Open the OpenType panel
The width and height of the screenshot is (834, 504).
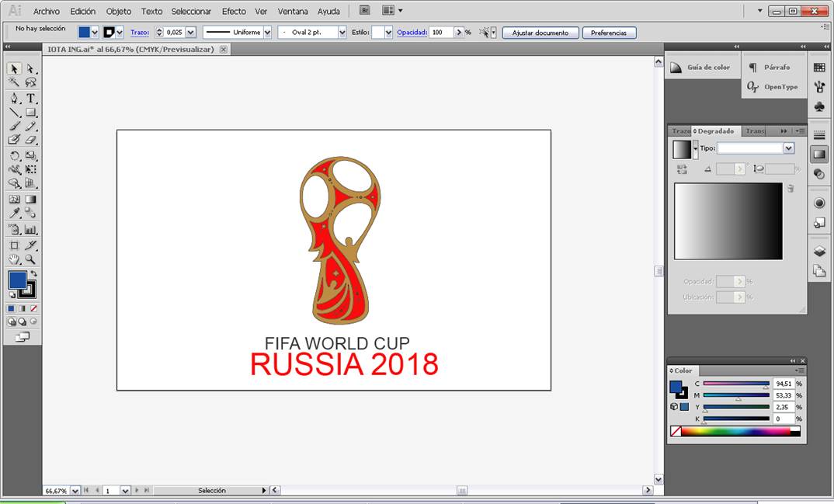(x=773, y=87)
